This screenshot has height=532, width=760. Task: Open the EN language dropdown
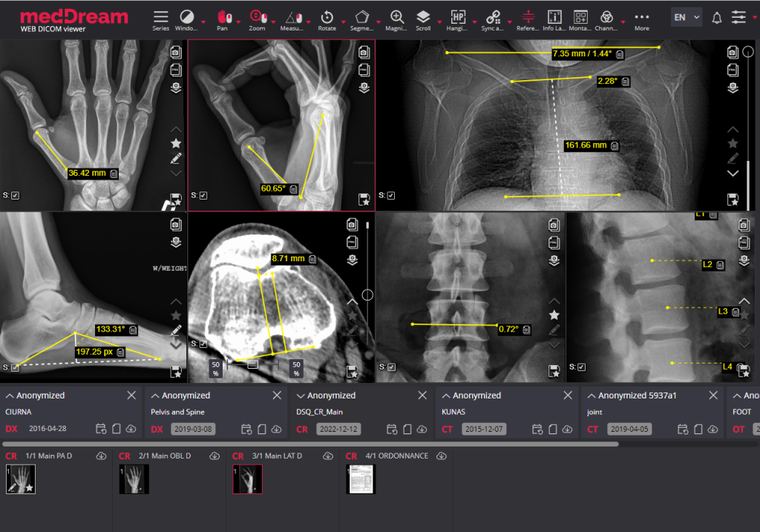click(687, 18)
